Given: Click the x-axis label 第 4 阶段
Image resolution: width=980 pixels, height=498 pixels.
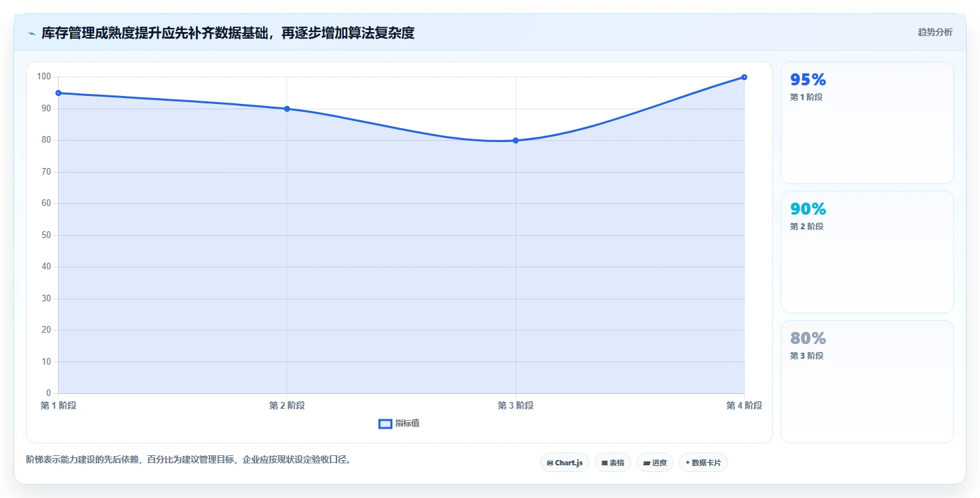Looking at the screenshot, I should click(x=744, y=405).
